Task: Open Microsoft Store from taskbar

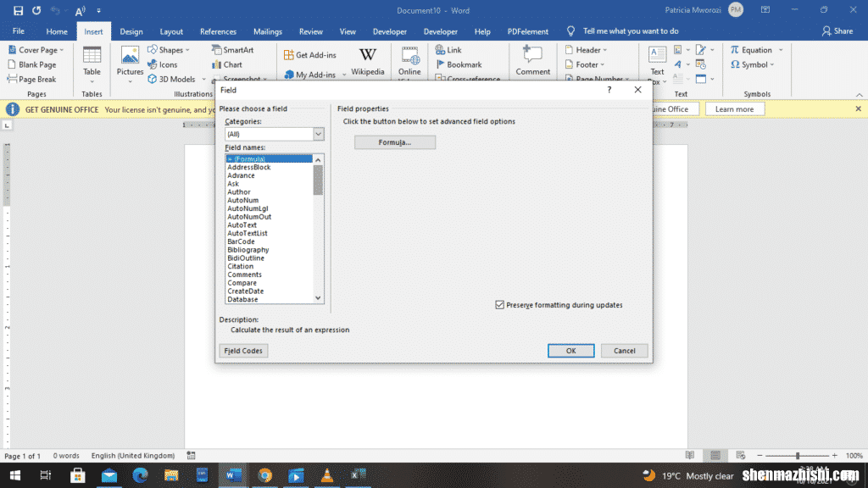Action: [77, 474]
